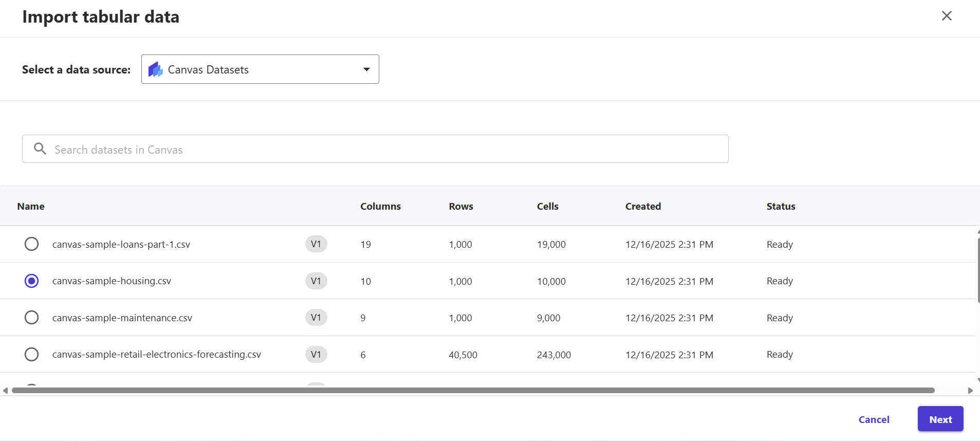Click the 10,000 cells value
Viewport: 980px width, 442px height.
[551, 281]
